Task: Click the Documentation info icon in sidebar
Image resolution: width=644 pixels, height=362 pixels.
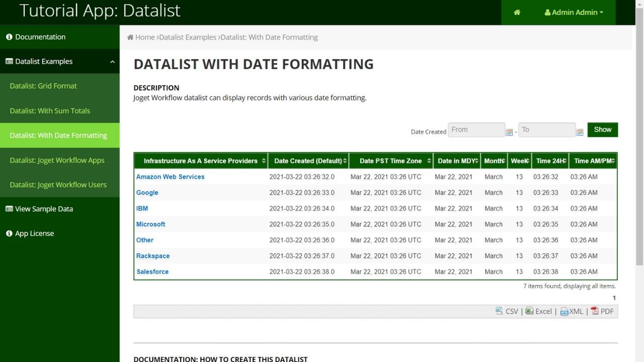Action: (x=9, y=37)
